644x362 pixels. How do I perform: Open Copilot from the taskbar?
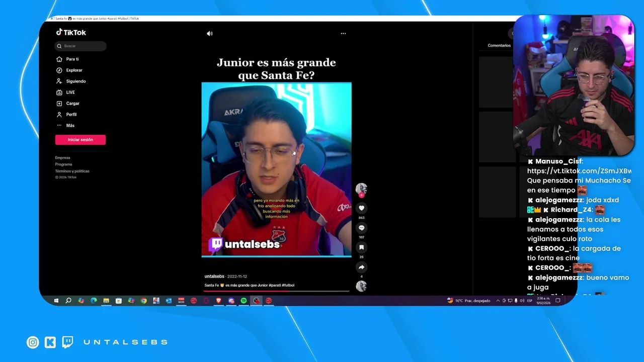[81, 301]
